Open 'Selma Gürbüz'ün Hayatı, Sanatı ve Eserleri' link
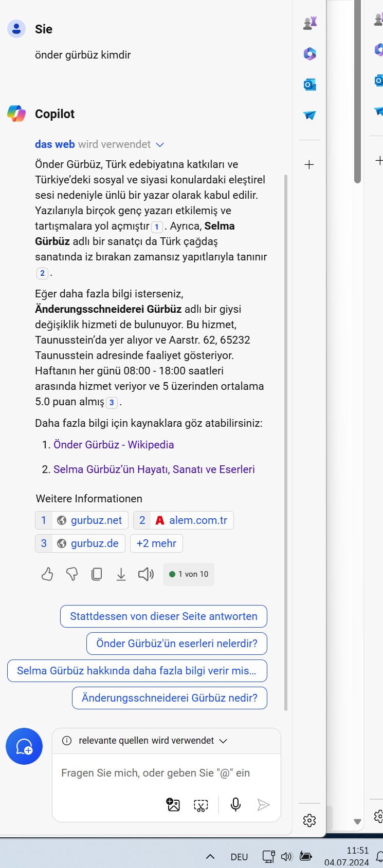Image resolution: width=383 pixels, height=868 pixels. coord(154,469)
